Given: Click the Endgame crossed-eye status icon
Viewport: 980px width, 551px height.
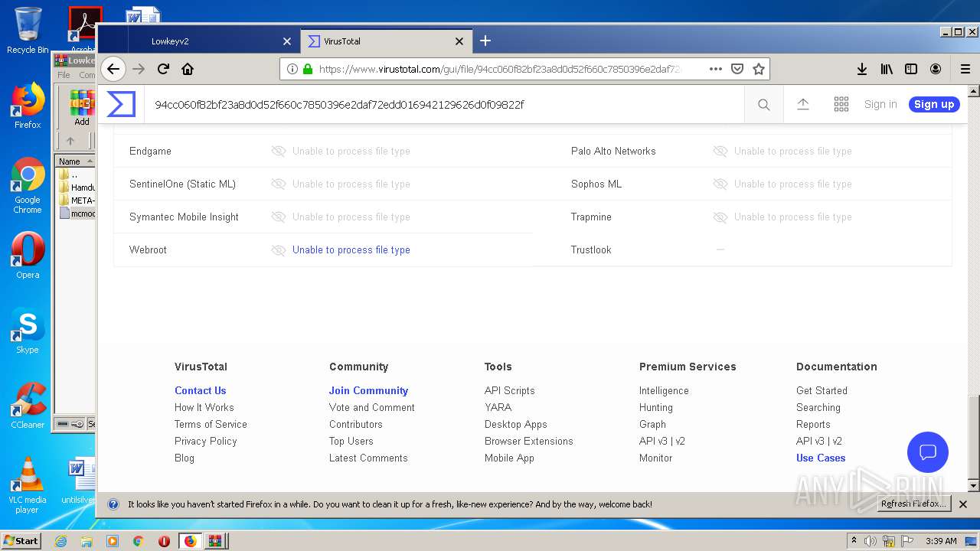Looking at the screenshot, I should (279, 151).
